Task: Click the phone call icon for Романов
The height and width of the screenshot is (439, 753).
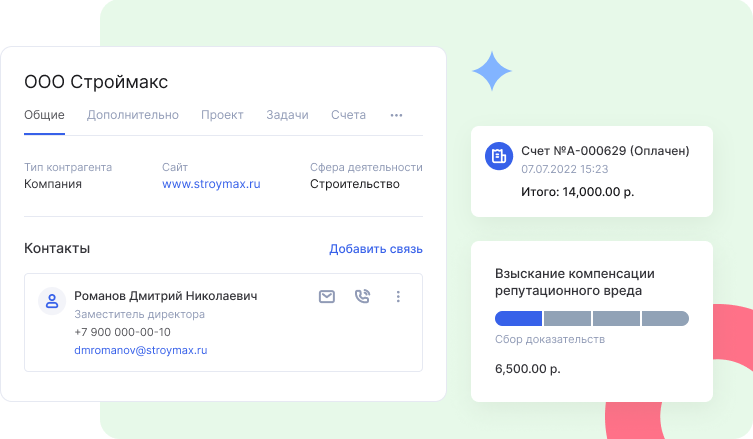Action: point(362,296)
